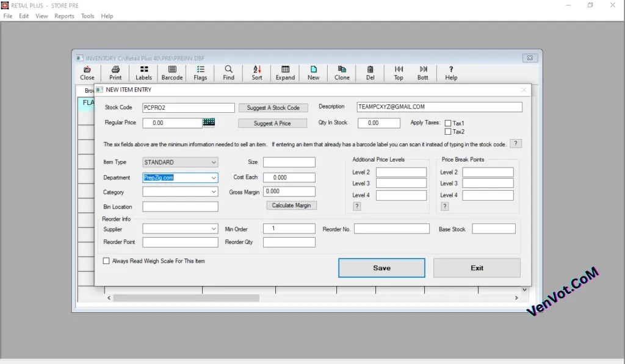
Task: Open the Tools menu
Action: (87, 16)
